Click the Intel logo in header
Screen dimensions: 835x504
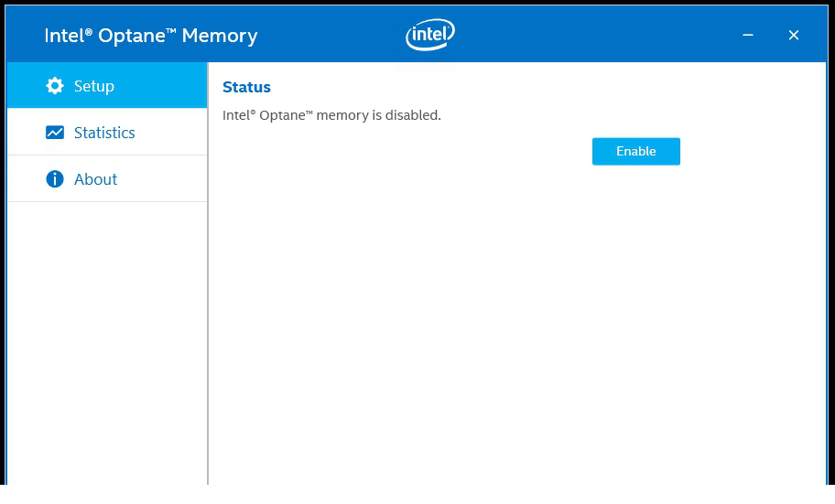click(430, 36)
